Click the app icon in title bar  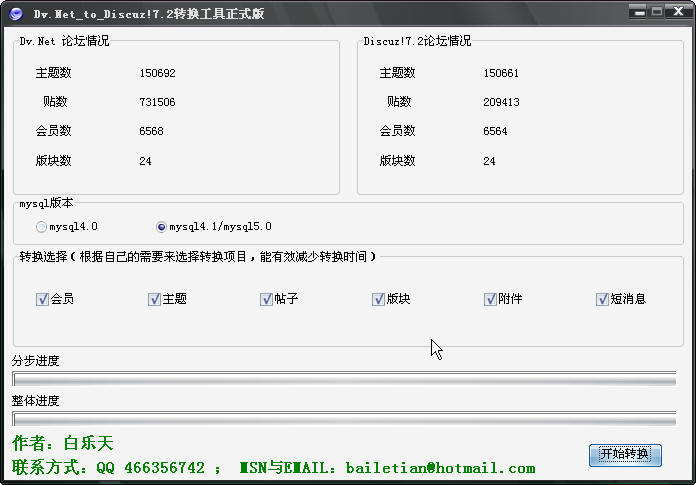[x=16, y=14]
